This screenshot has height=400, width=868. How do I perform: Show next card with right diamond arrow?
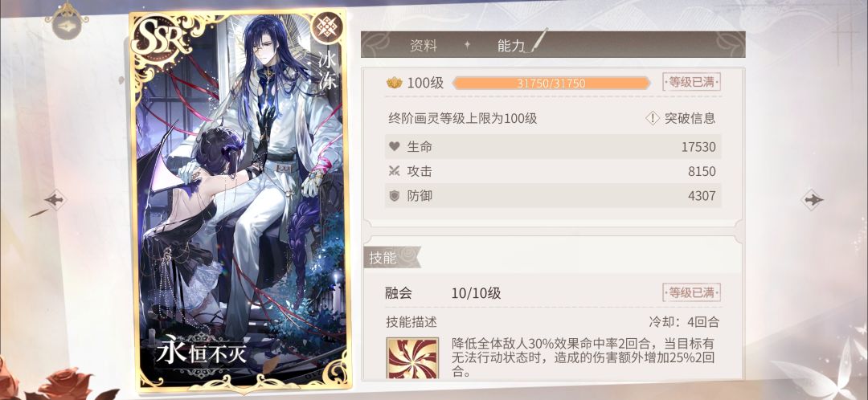(812, 199)
